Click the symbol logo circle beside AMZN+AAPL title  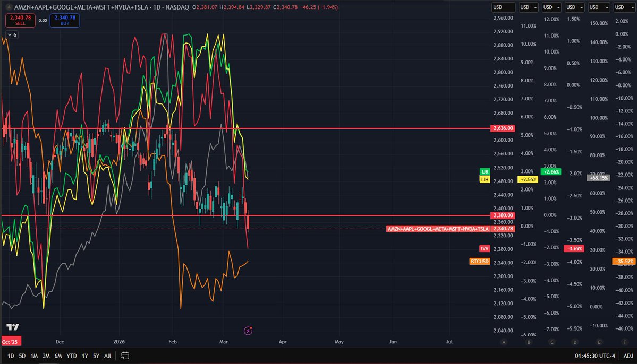coord(9,7)
